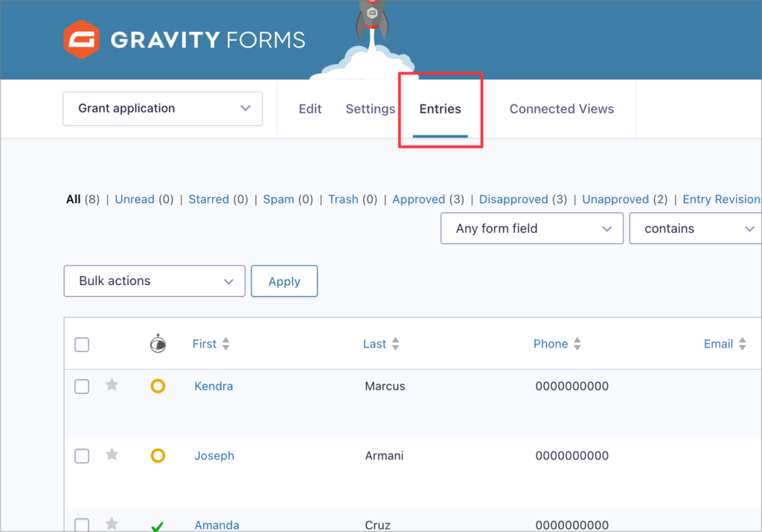
Task: Click Amanda's green approved checkmark icon
Action: [158, 526]
